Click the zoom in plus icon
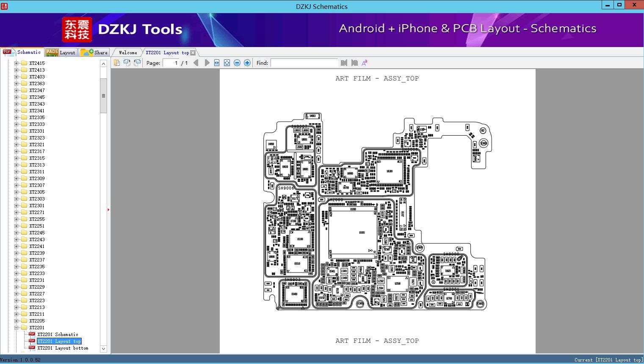The width and height of the screenshot is (644, 364). [x=247, y=63]
